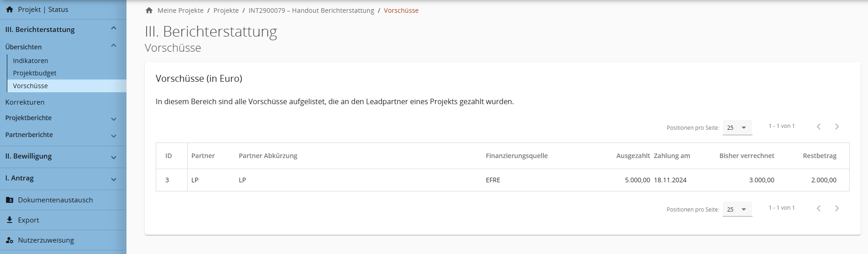The width and height of the screenshot is (868, 254).
Task: Expand the II. Bewilligung menu
Action: point(114,158)
